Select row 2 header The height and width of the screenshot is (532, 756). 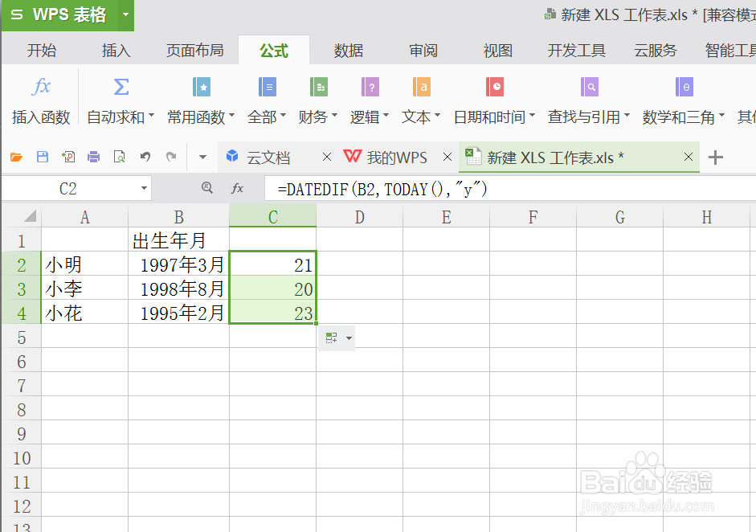tap(21, 264)
